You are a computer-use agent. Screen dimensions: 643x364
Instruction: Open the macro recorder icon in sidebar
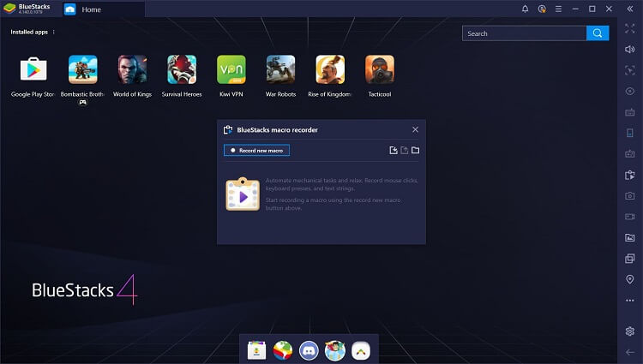(630, 175)
